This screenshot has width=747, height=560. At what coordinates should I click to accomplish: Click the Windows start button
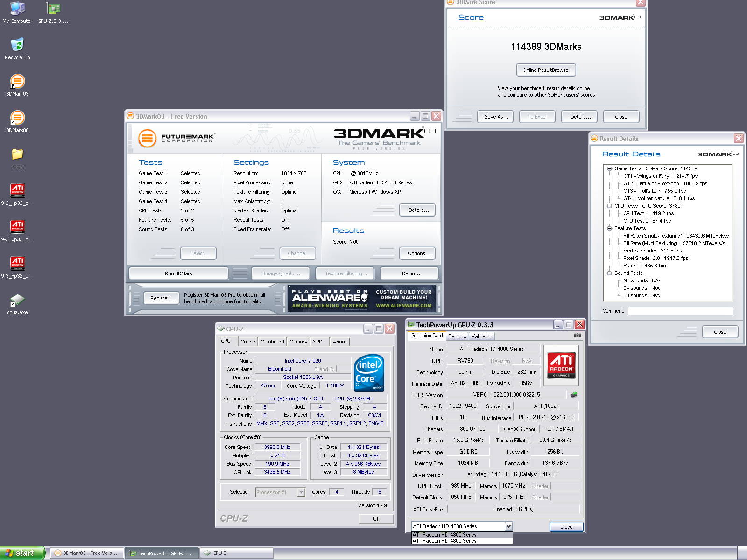coord(22,553)
